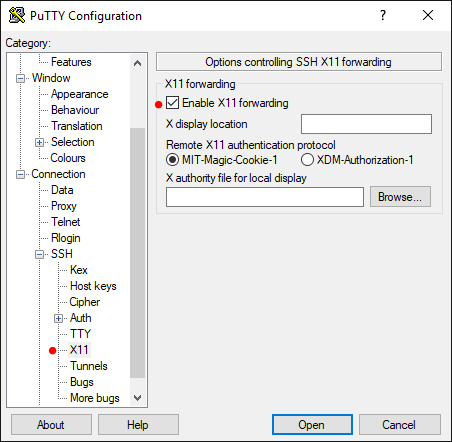Viewport: 452px width, 442px height.
Task: Click the X display location field
Action: click(366, 124)
